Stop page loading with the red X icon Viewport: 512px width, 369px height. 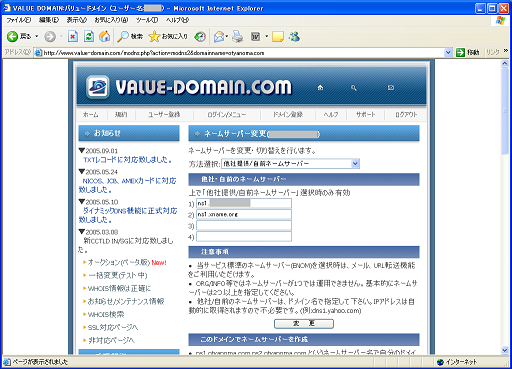73,36
